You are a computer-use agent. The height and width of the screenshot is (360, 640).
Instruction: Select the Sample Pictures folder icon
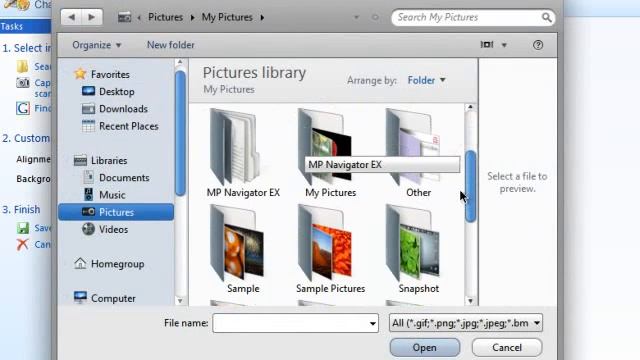tap(325, 243)
